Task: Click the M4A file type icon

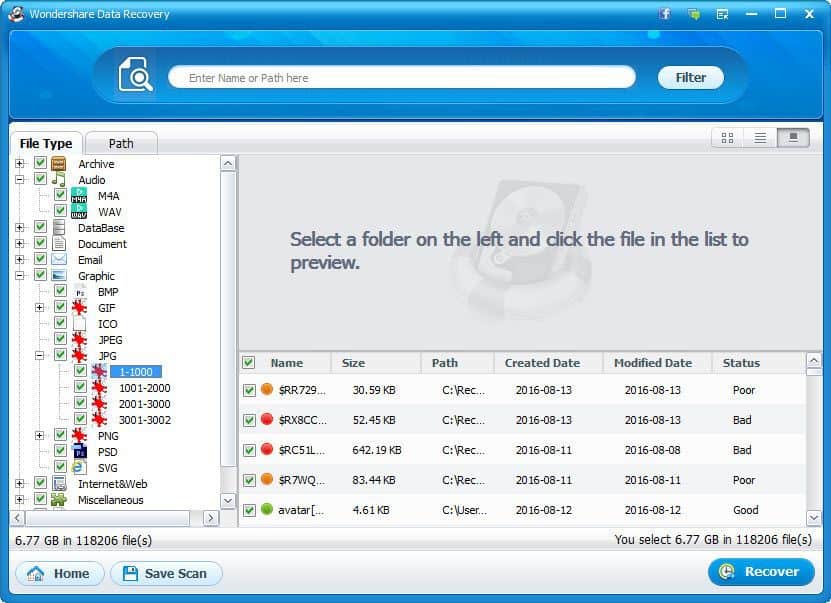Action: pyautogui.click(x=79, y=195)
